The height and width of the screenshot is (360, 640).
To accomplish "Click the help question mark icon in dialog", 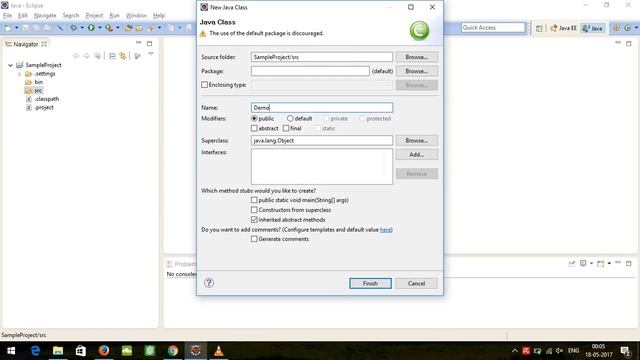I will pos(209,283).
